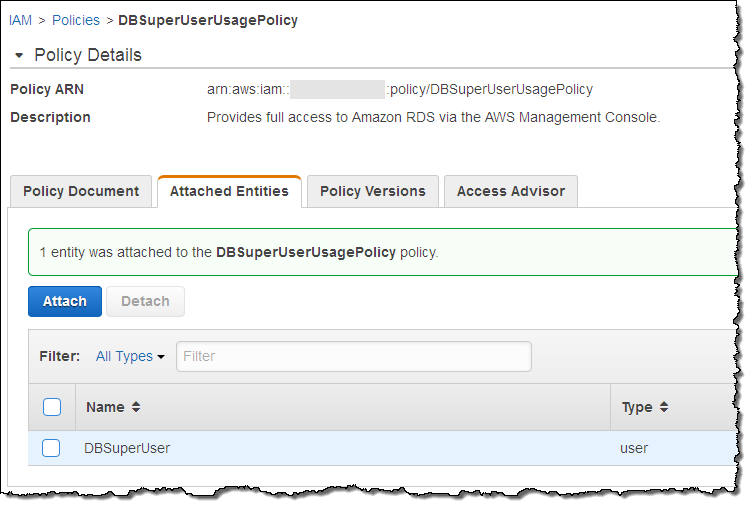Switch to the Policy Document tab
751x506 pixels.
(81, 191)
